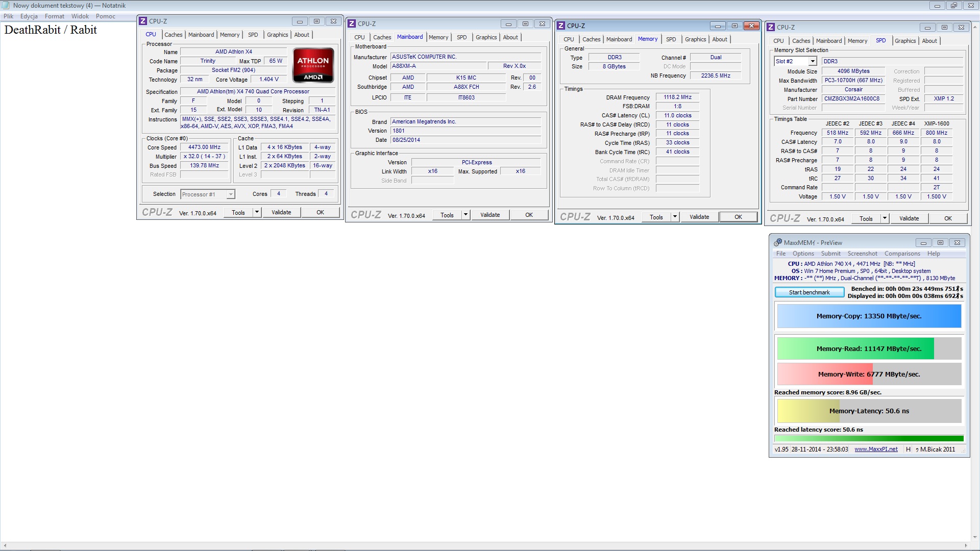Viewport: 980px width, 551px height.
Task: Click Validate in the SPD window
Action: pos(909,218)
